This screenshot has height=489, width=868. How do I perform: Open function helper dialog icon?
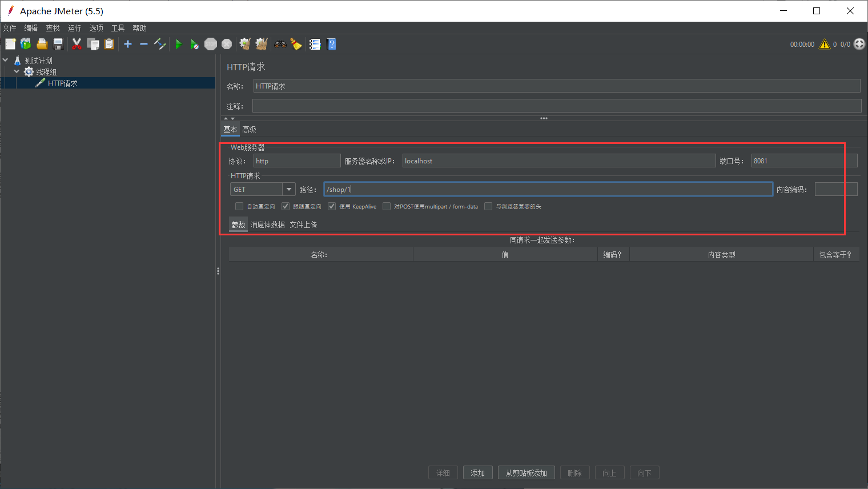pos(315,44)
